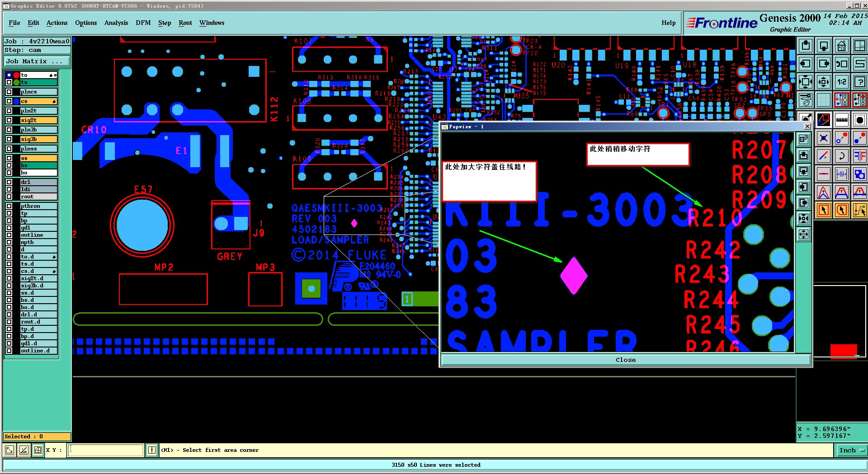Click the octagon pad highlight icon
The image size is (868, 474).
(x=859, y=120)
